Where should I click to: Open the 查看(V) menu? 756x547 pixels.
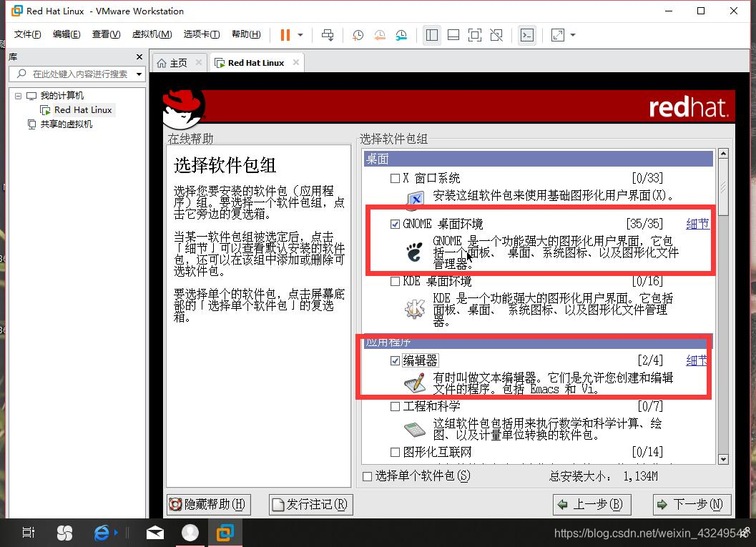pyautogui.click(x=106, y=34)
